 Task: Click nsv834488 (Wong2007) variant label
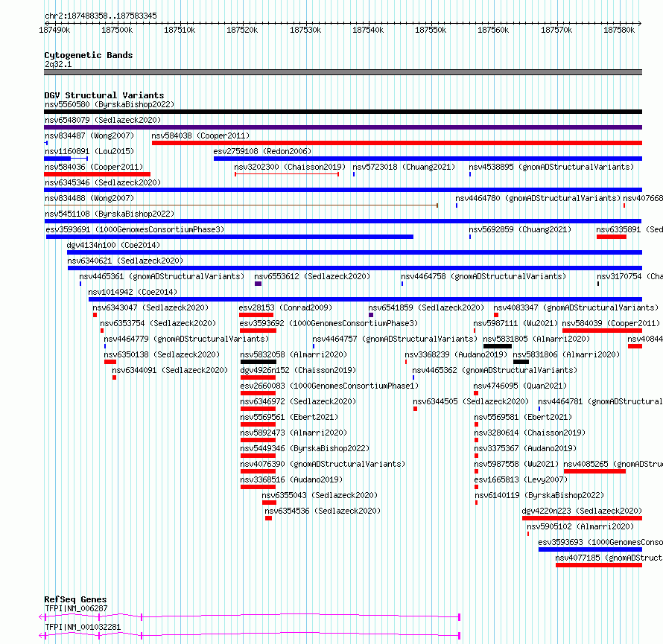tap(89, 198)
